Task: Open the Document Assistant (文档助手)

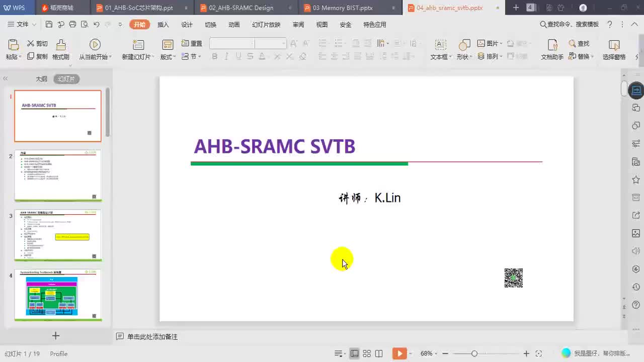Action: 552,50
